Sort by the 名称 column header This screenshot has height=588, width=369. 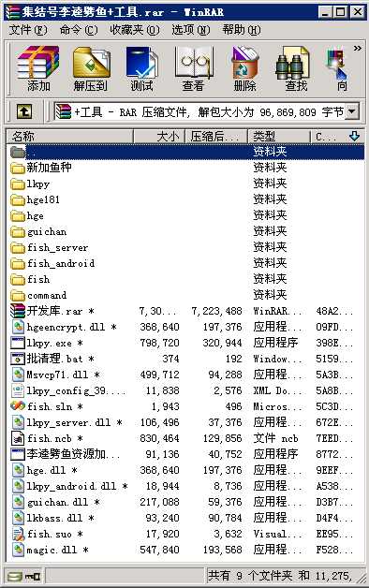click(69, 136)
